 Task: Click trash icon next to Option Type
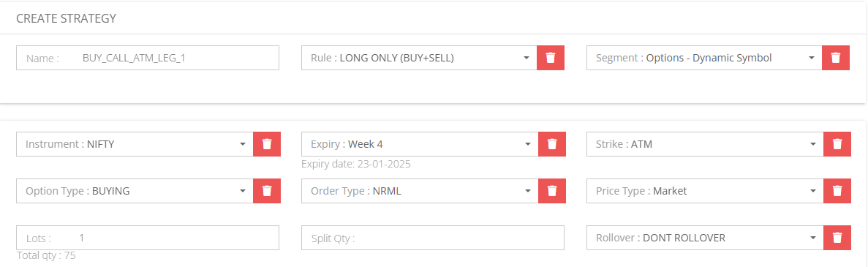(267, 190)
